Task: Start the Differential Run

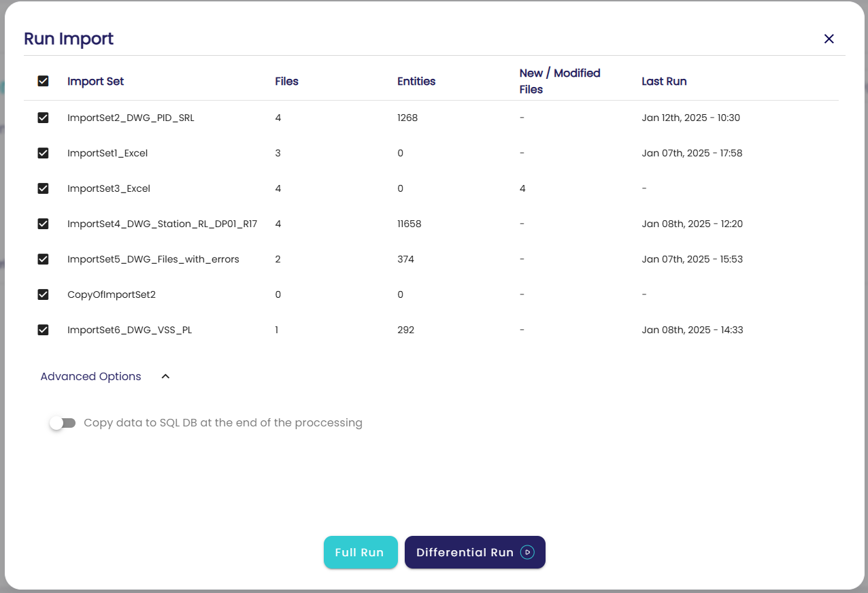Action: point(465,552)
